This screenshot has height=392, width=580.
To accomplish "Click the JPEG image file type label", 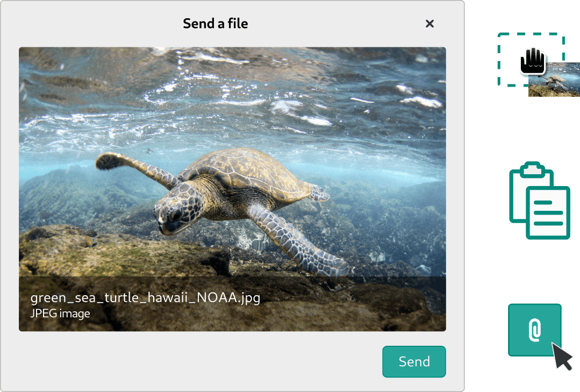I will pyautogui.click(x=60, y=314).
